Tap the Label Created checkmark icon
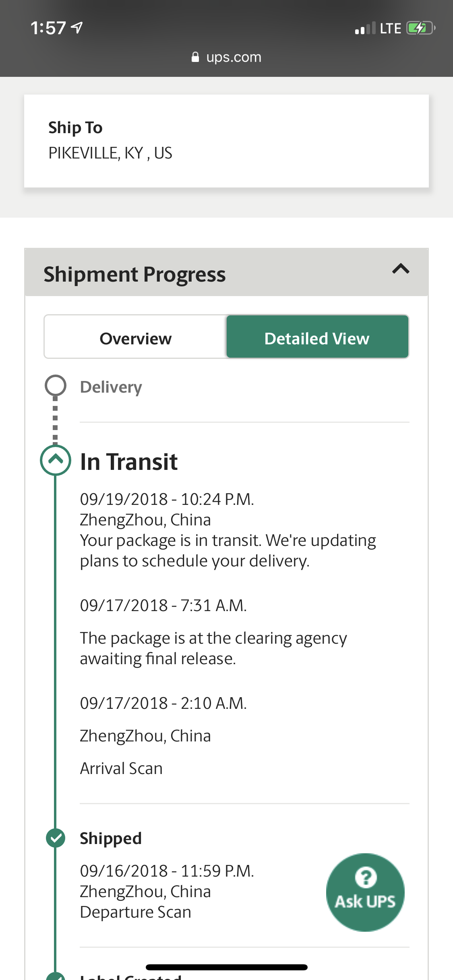This screenshot has height=980, width=453. (56, 976)
